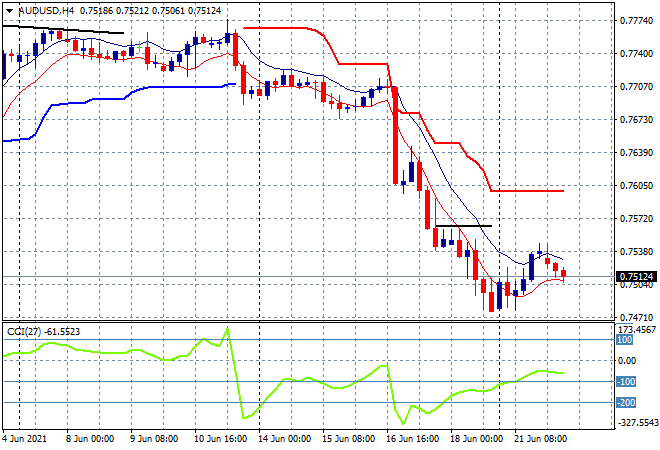Click the 4 Jun 2021 date label
Screen dimensions: 660x450
(x=24, y=439)
